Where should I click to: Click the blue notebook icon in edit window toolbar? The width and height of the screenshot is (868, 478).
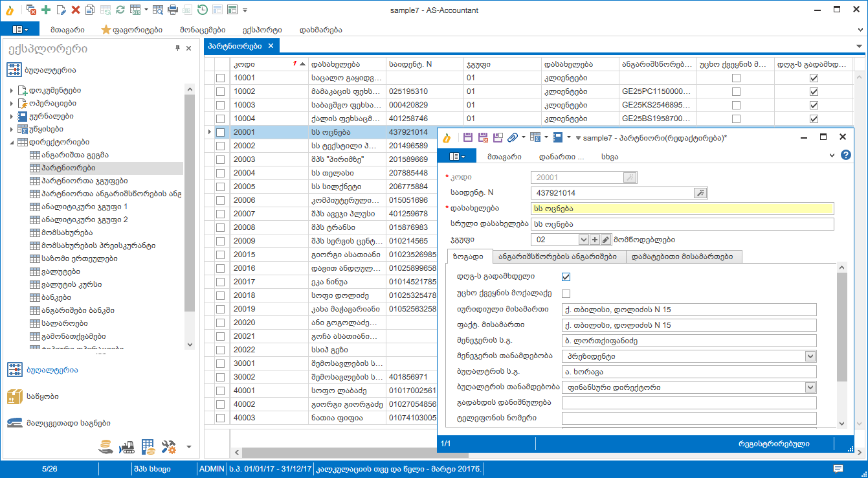point(558,137)
